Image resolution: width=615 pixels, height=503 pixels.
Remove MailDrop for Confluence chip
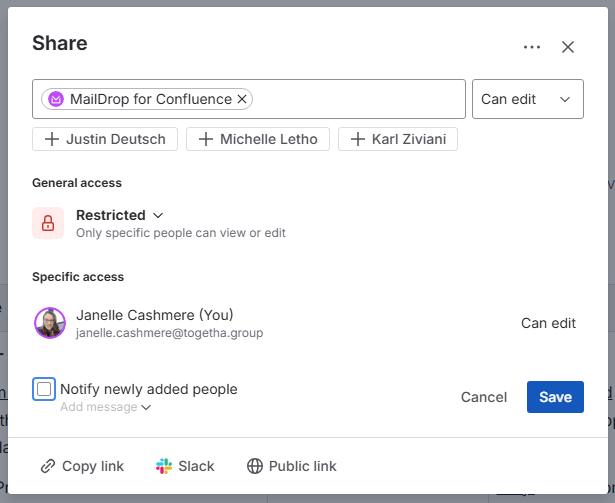(241, 99)
